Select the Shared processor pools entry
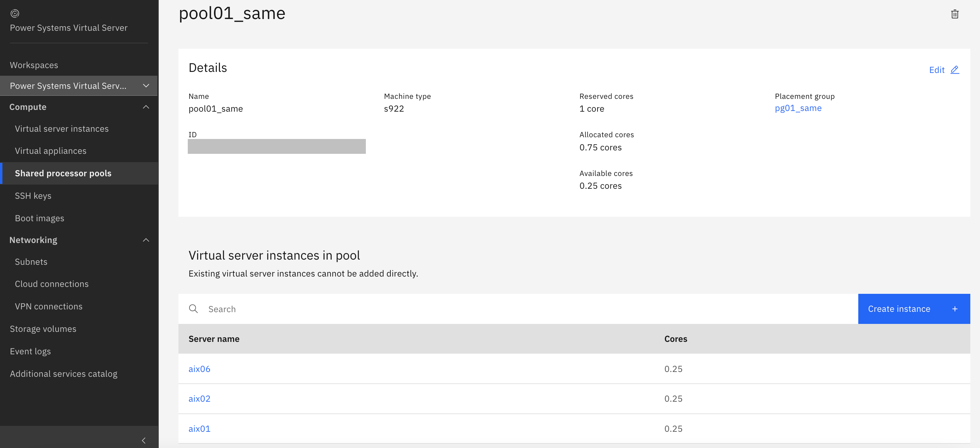This screenshot has width=980, height=448. 63,173
